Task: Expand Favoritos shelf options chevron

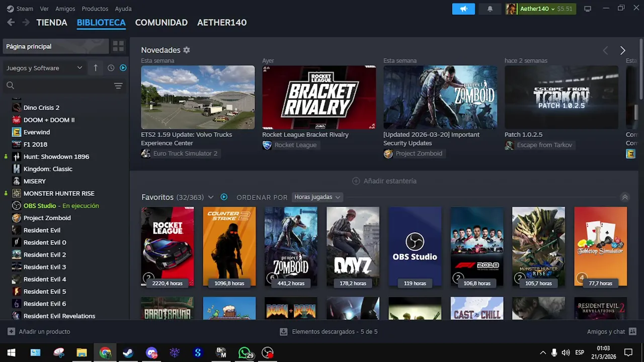Action: point(211,197)
